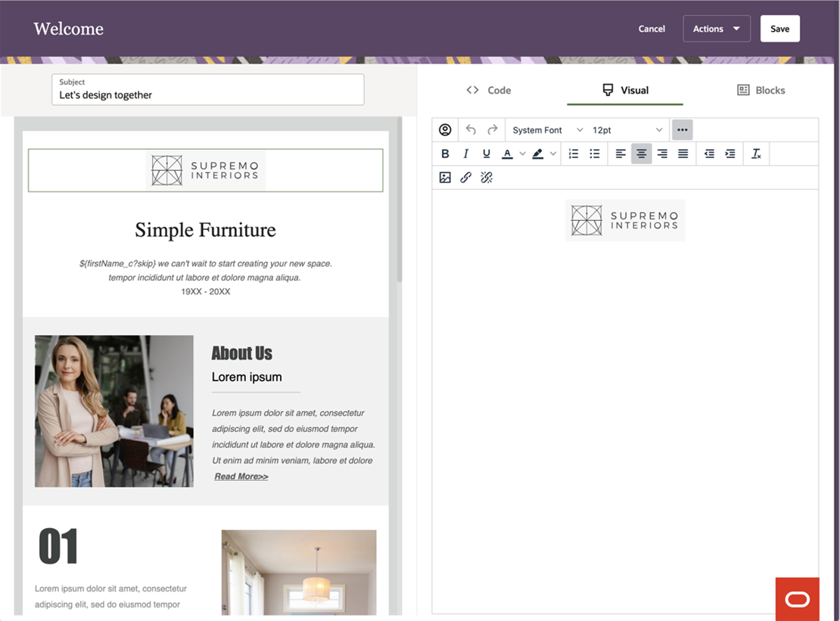This screenshot has width=840, height=621.
Task: Toggle italic formatting
Action: 465,154
